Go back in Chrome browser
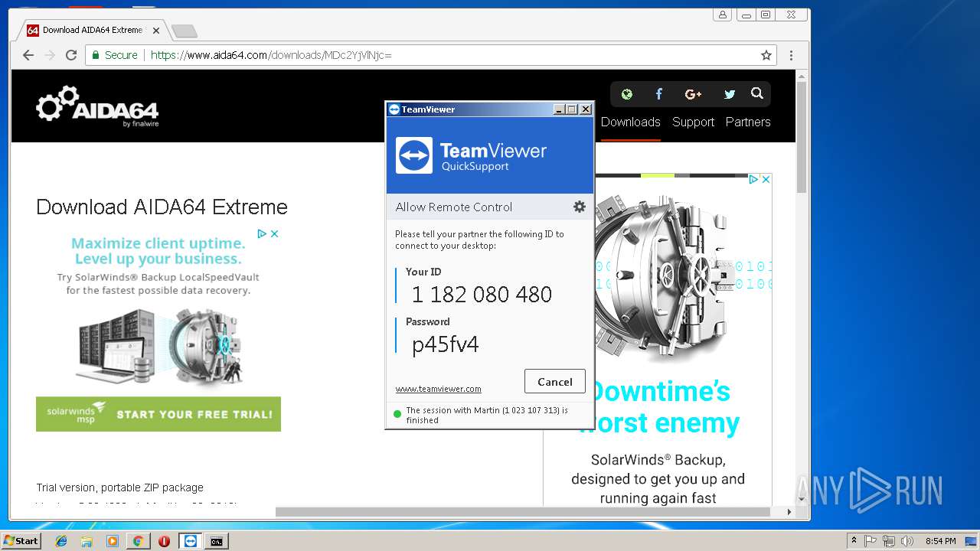Image resolution: width=980 pixels, height=551 pixels. click(x=28, y=55)
